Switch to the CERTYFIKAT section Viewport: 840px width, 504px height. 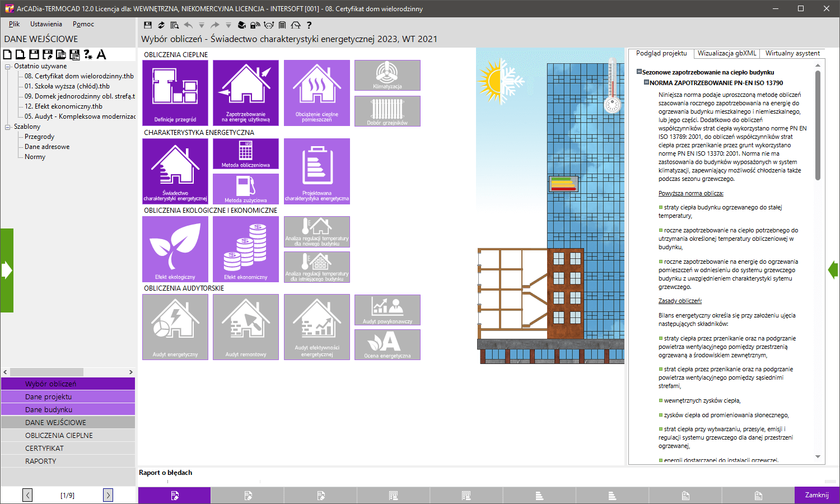pos(68,448)
